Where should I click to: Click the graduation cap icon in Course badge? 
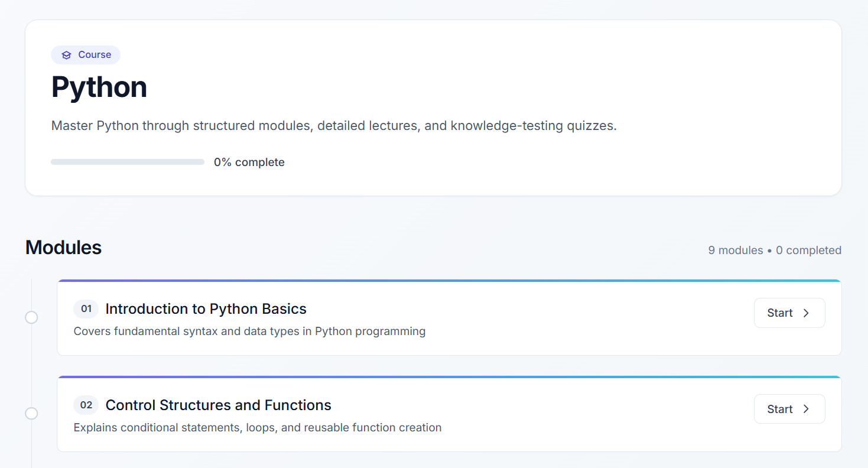pos(66,55)
